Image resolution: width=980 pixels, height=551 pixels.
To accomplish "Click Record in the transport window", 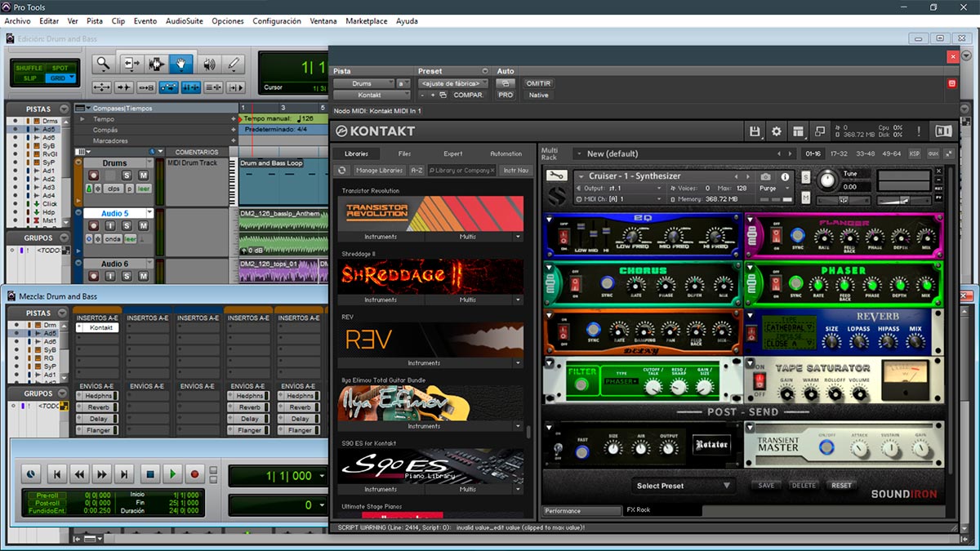I will click(194, 473).
